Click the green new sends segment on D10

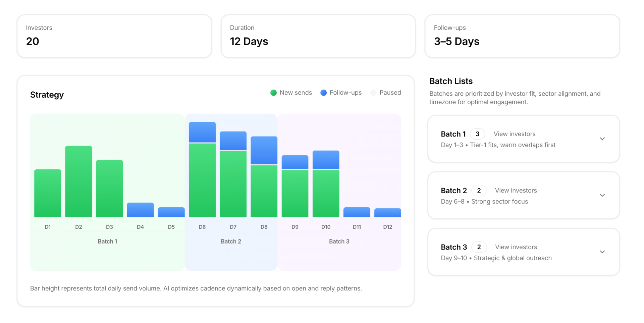[x=326, y=193]
